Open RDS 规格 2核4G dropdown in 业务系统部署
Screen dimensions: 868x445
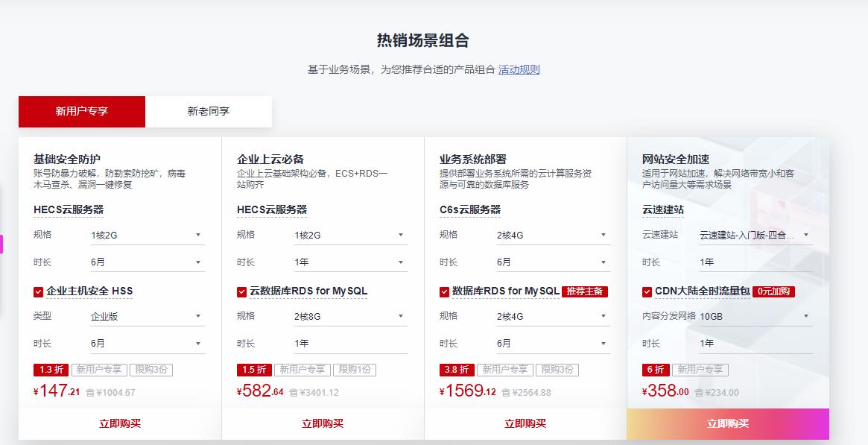coord(553,317)
